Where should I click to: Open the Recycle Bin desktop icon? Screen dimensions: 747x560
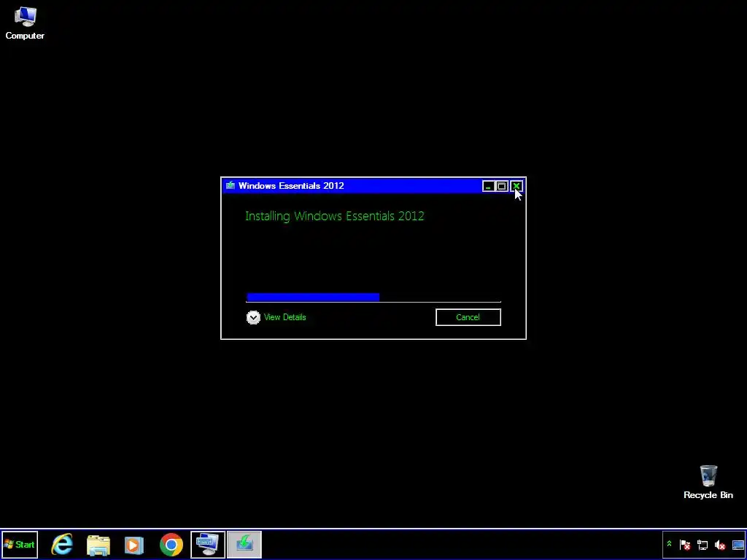point(708,482)
